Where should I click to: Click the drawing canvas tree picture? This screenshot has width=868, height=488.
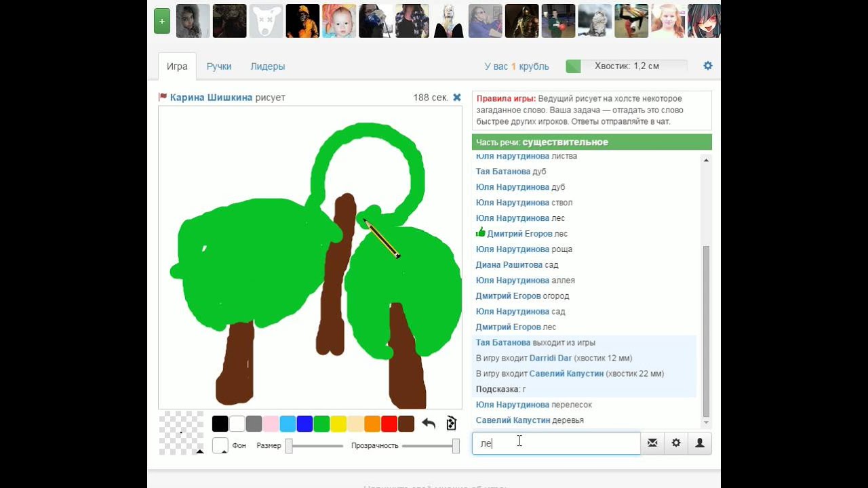[310, 258]
